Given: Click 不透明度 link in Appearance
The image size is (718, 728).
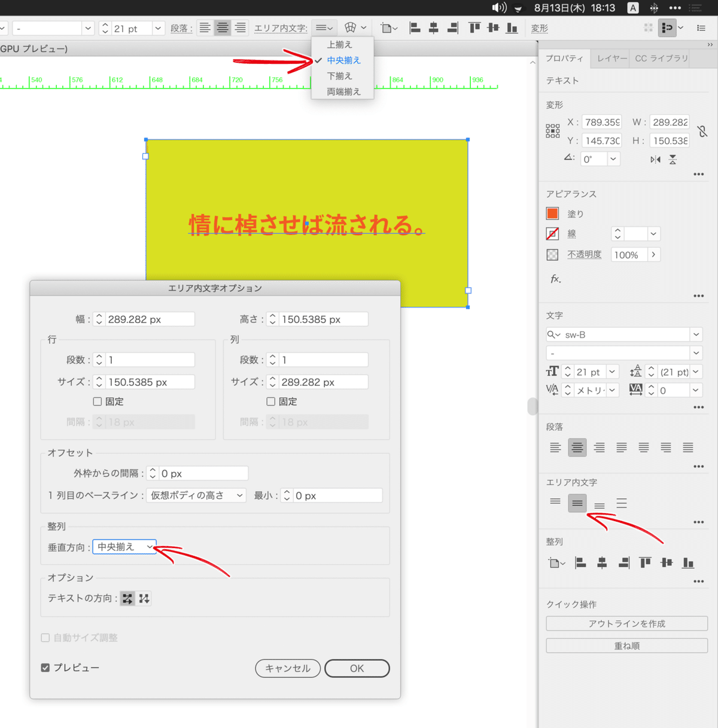Looking at the screenshot, I should pyautogui.click(x=585, y=254).
